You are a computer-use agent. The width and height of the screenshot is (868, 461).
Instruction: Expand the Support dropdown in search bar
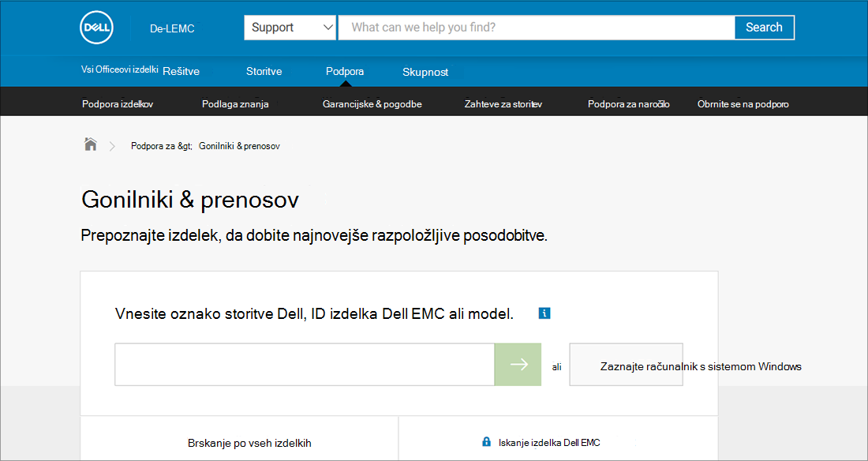[290, 27]
